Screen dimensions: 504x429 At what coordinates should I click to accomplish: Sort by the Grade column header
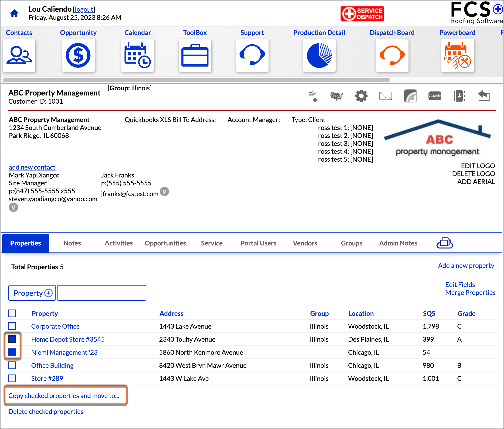pyautogui.click(x=466, y=313)
